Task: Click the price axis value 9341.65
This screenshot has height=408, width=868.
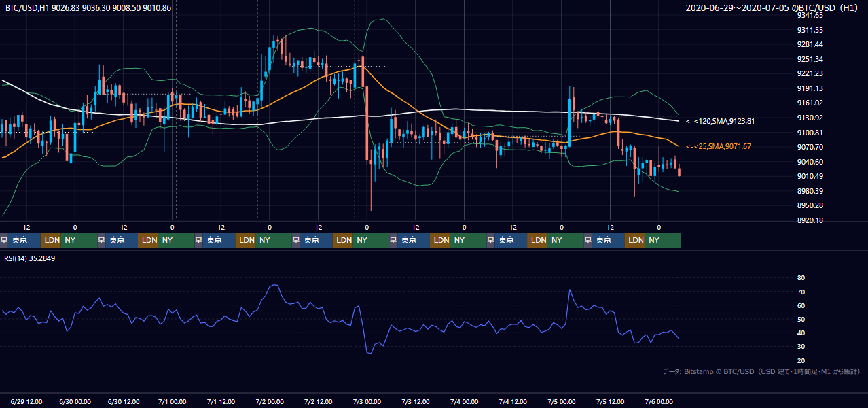Action: point(810,15)
